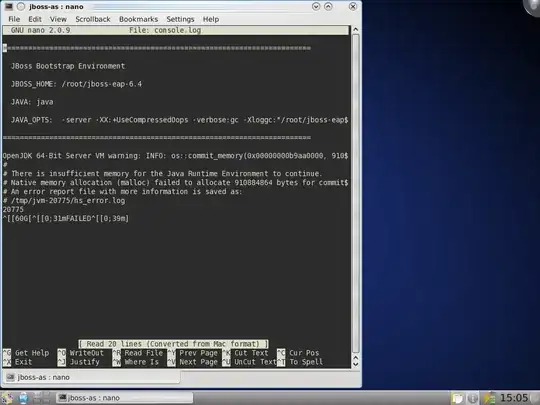Image resolution: width=540 pixels, height=405 pixels.
Task: Open the KDE application launcher
Action: (x=7, y=398)
